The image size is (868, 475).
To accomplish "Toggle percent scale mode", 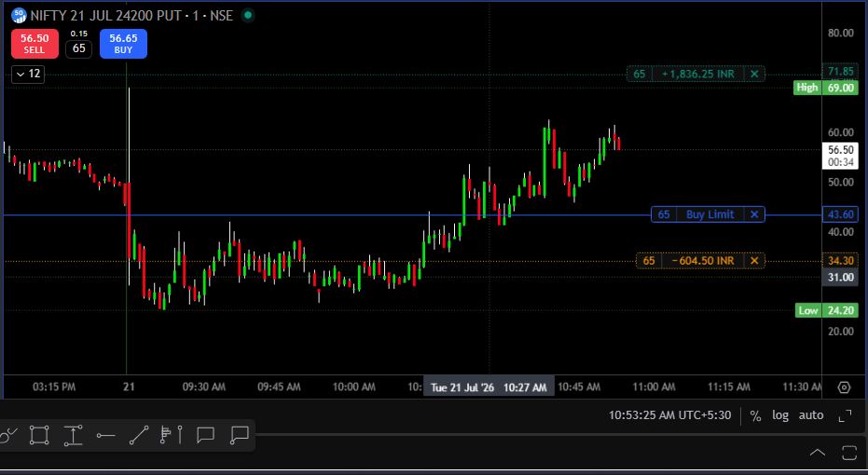I will [755, 415].
